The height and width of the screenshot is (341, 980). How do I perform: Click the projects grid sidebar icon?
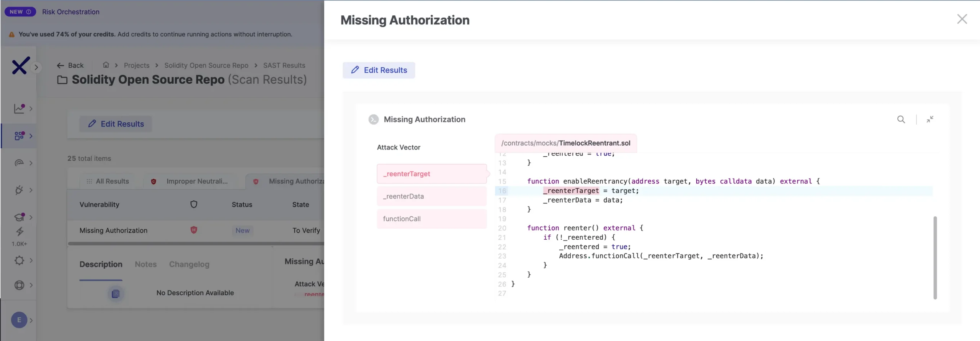[19, 136]
